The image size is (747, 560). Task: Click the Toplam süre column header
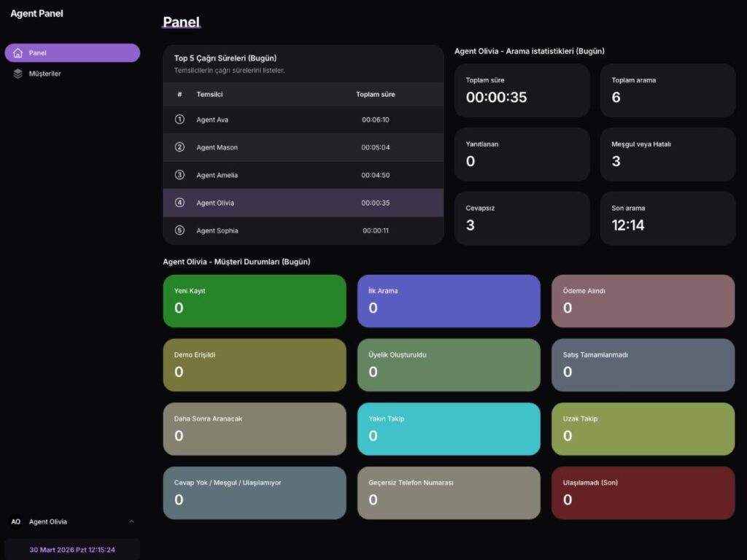(x=376, y=94)
